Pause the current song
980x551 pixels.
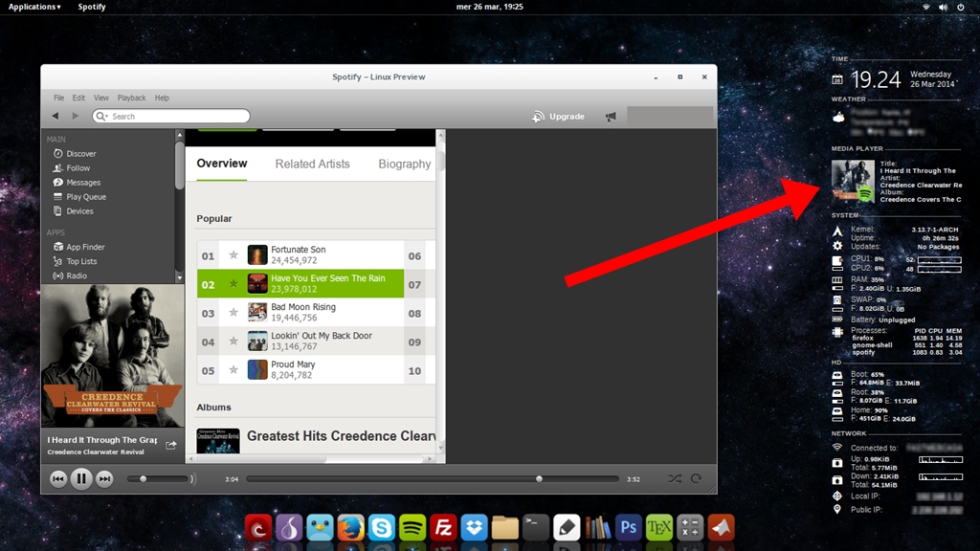pyautogui.click(x=81, y=478)
